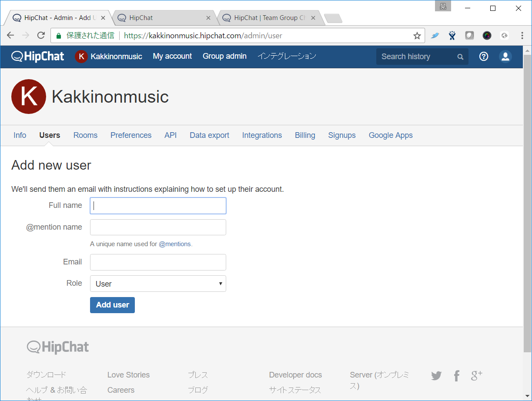Close the HipChat Team Group Chat tab

tap(313, 18)
